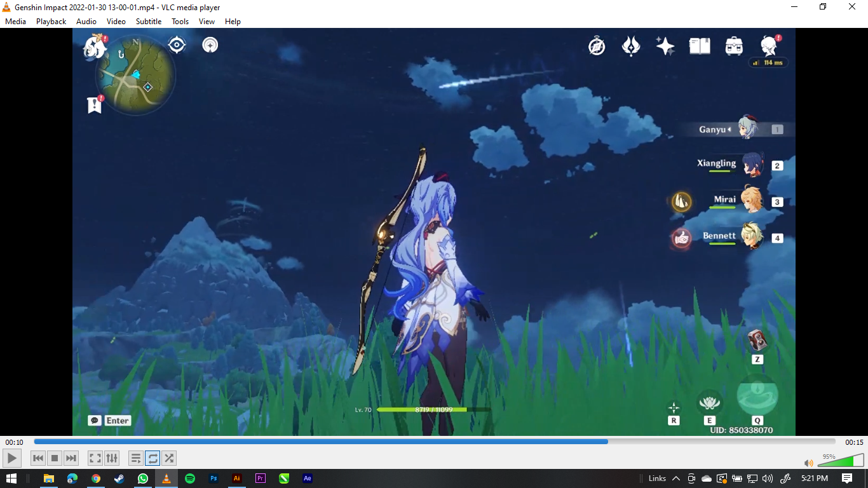Skip to next media in playlist

[x=71, y=458]
